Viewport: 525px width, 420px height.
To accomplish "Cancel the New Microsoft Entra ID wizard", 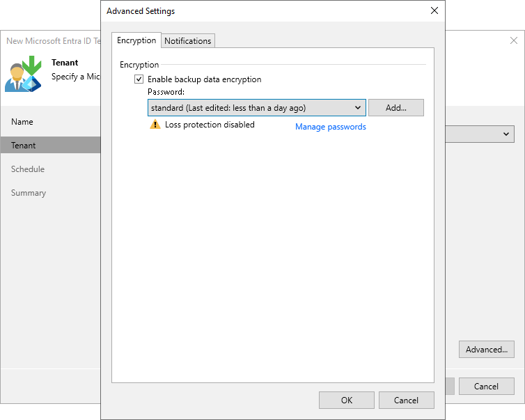I will [x=487, y=386].
